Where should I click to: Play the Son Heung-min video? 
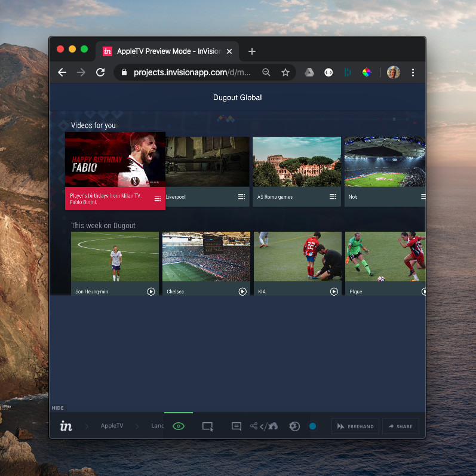coord(151,291)
